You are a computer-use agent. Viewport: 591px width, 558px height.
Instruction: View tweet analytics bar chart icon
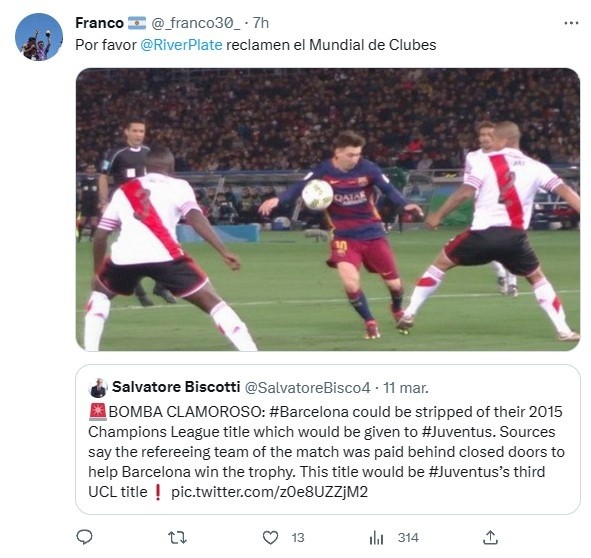point(376,538)
